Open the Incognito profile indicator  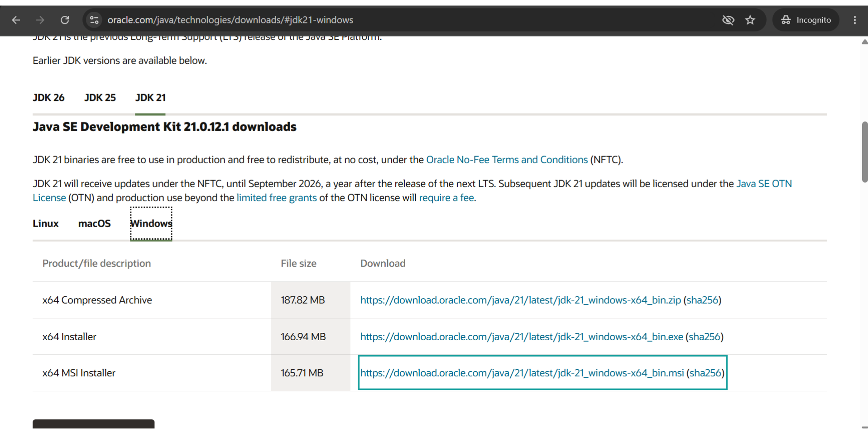[806, 20]
